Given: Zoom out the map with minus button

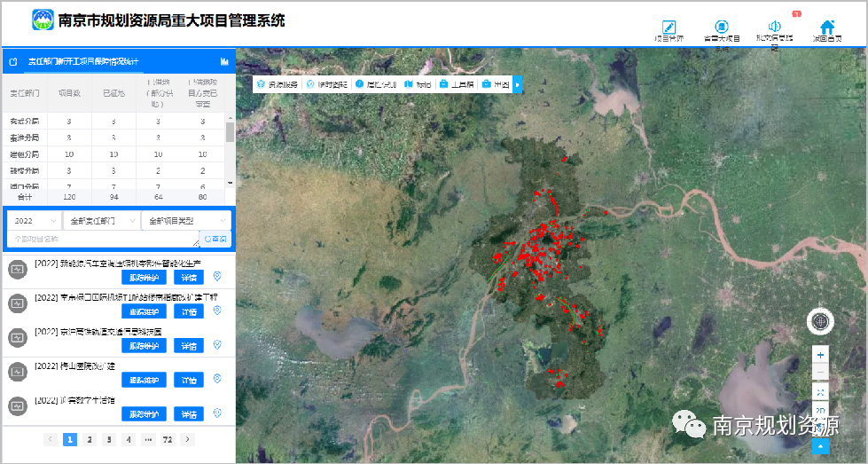Looking at the screenshot, I should 820,372.
